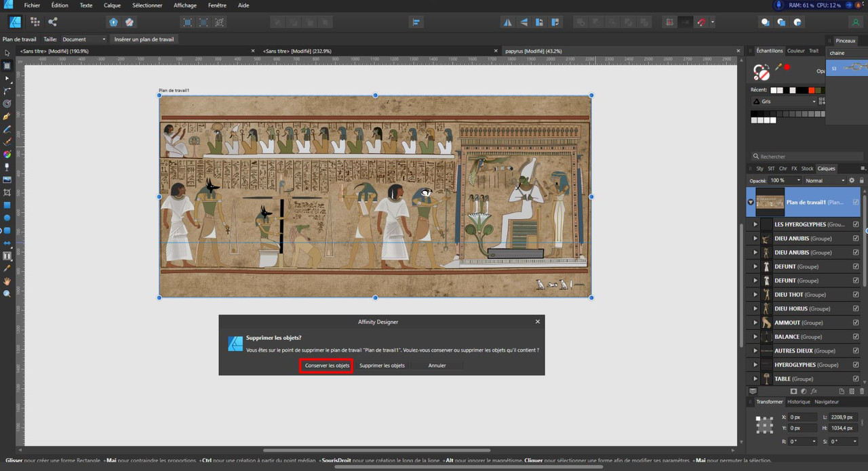868x471 pixels.
Task: Hide the AMMOUT group
Action: 856,323
